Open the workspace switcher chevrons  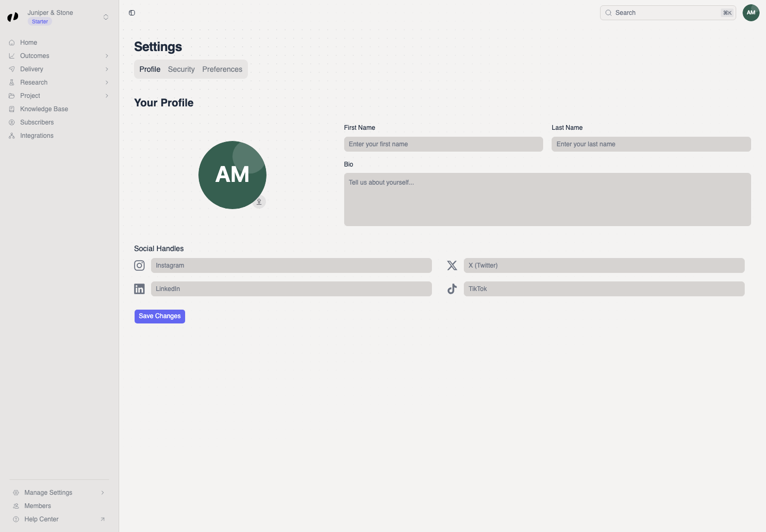(106, 17)
